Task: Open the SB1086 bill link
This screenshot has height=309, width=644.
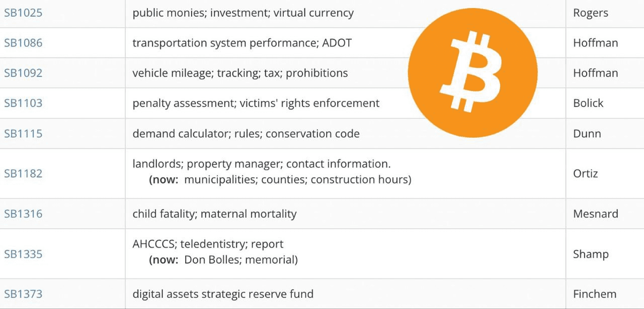Action: tap(23, 43)
